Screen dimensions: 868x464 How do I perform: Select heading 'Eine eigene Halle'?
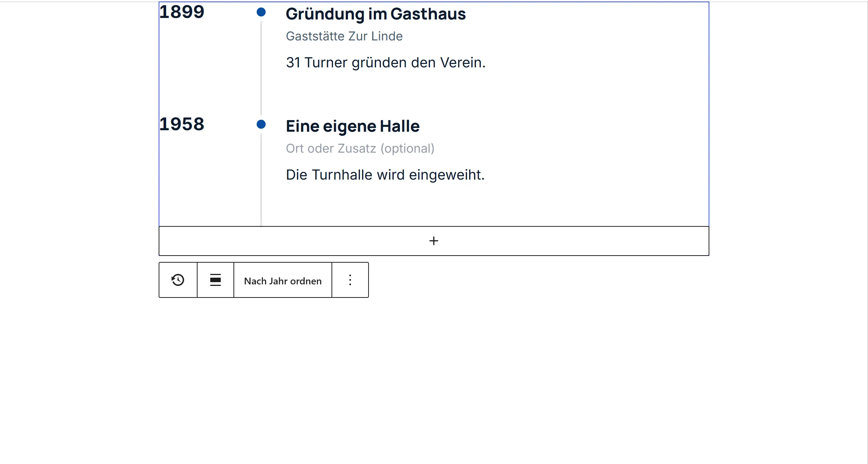click(x=353, y=126)
